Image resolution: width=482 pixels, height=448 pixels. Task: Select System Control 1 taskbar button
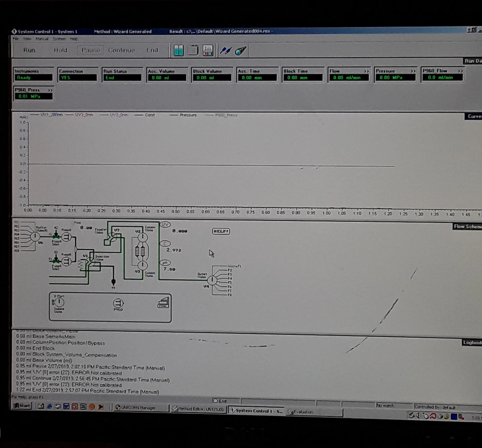(x=256, y=411)
